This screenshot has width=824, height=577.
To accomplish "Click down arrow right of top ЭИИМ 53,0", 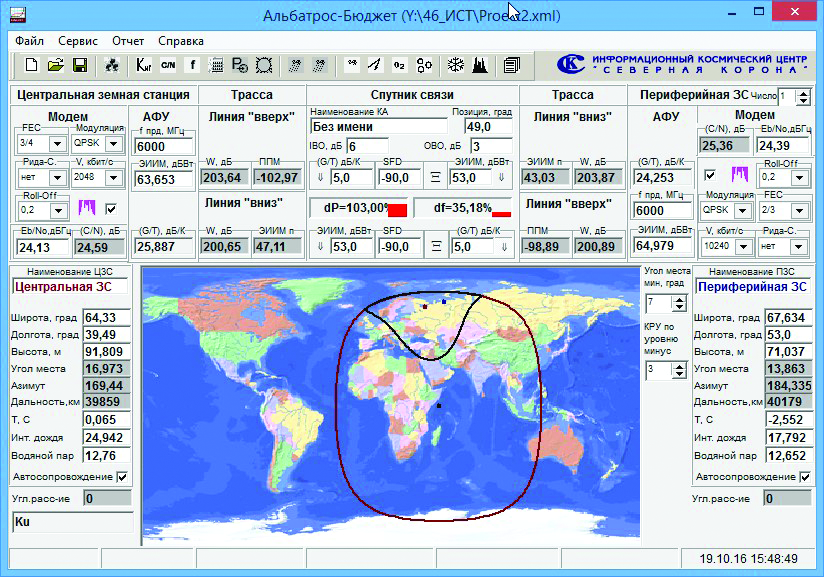I will [501, 178].
